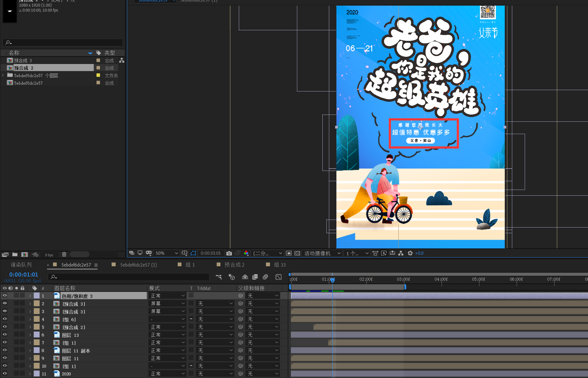Switch to the 组 1 timeline tab
Image resolution: width=588 pixels, height=378 pixels.
(x=190, y=265)
